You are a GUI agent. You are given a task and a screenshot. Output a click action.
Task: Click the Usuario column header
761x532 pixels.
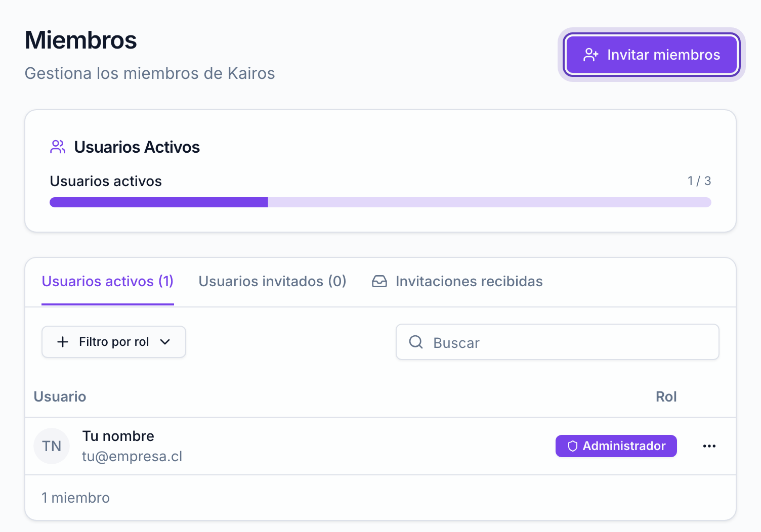(x=60, y=396)
